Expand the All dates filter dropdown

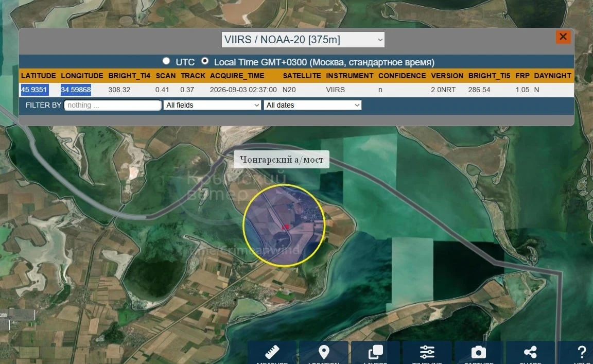coord(312,105)
